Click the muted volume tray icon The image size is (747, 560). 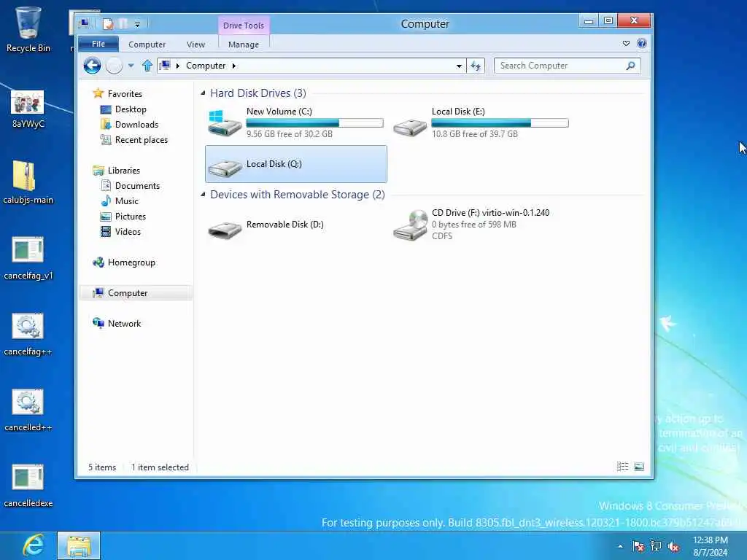[673, 547]
